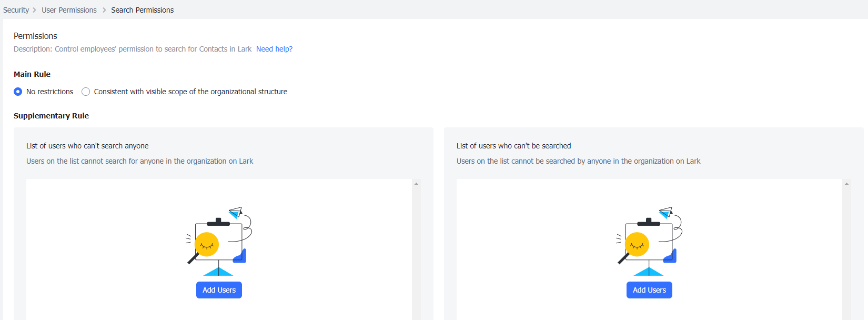The width and height of the screenshot is (868, 320).
Task: Click the chevron arrow after User Permissions breadcrumb
Action: pyautogui.click(x=104, y=10)
